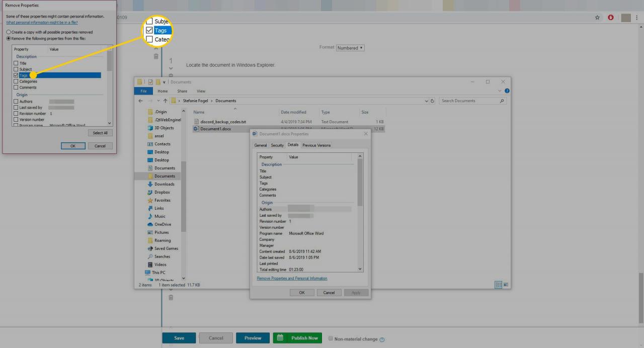Open Links in navigation pane

[159, 208]
